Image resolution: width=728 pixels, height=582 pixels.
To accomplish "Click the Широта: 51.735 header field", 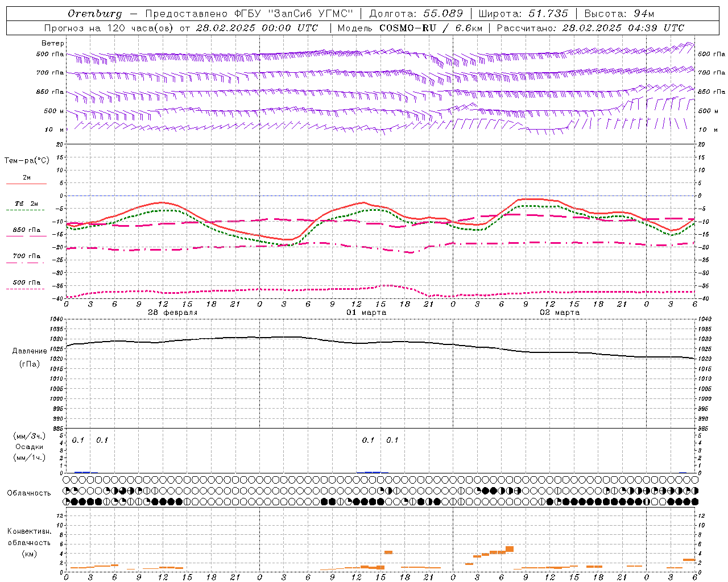I will tap(523, 14).
